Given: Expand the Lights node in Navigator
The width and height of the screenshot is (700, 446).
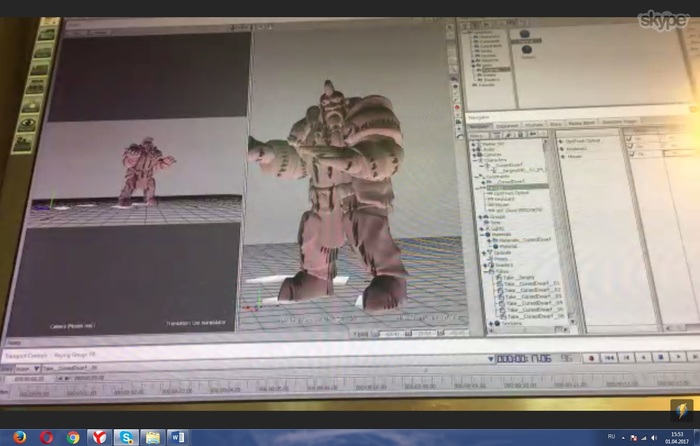Looking at the screenshot, I should click(482, 229).
